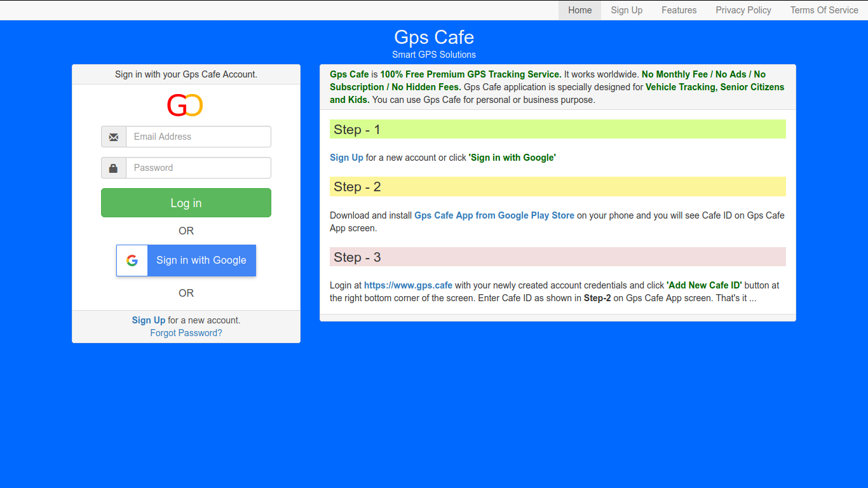Go to the Features page
Image resolution: width=868 pixels, height=488 pixels.
[x=679, y=10]
